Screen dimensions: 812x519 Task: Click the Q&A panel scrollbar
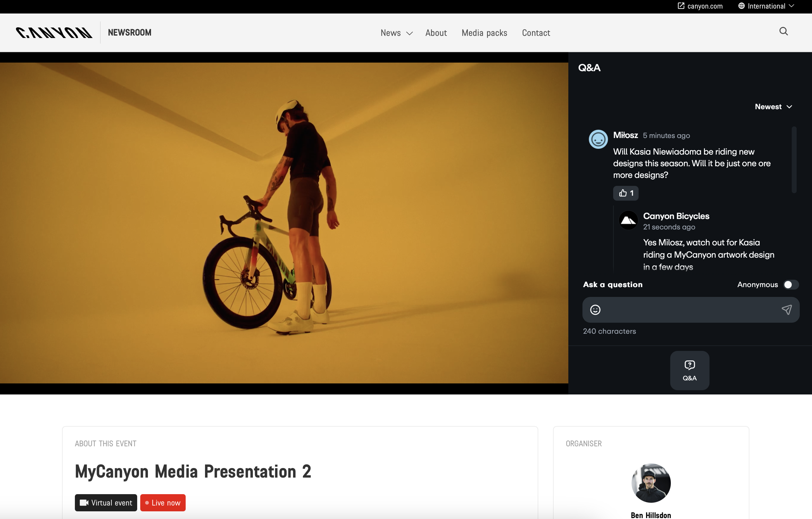click(794, 160)
